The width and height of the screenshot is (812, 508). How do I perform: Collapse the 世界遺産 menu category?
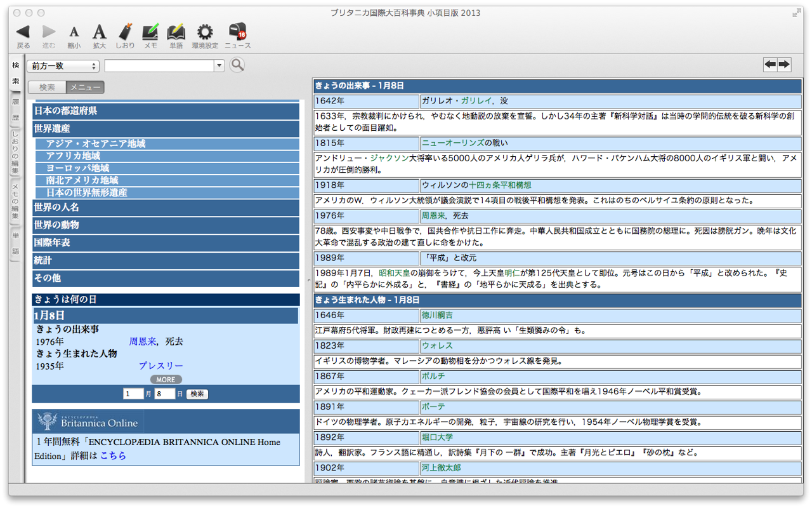(x=166, y=128)
